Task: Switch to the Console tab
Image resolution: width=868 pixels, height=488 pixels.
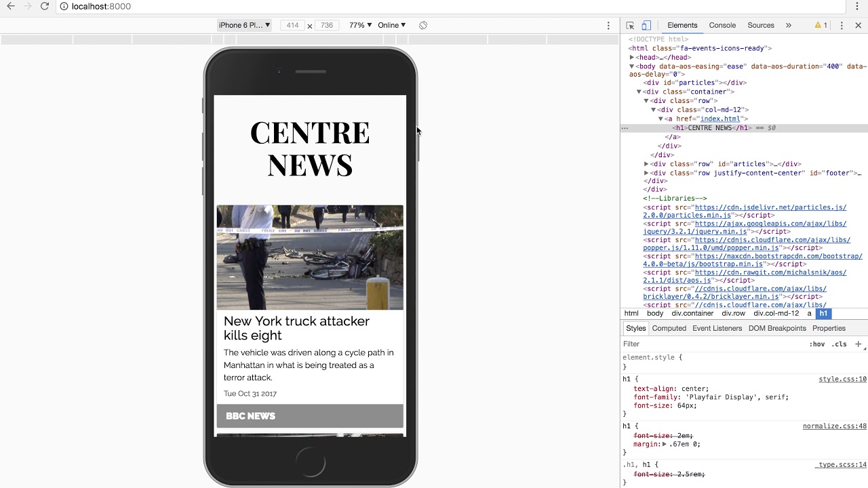Action: [722, 25]
